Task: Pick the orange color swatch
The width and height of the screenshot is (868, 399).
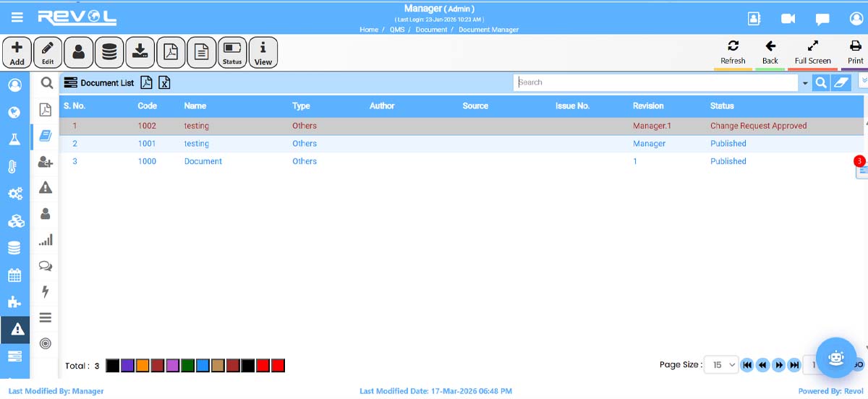Action: pos(142,366)
